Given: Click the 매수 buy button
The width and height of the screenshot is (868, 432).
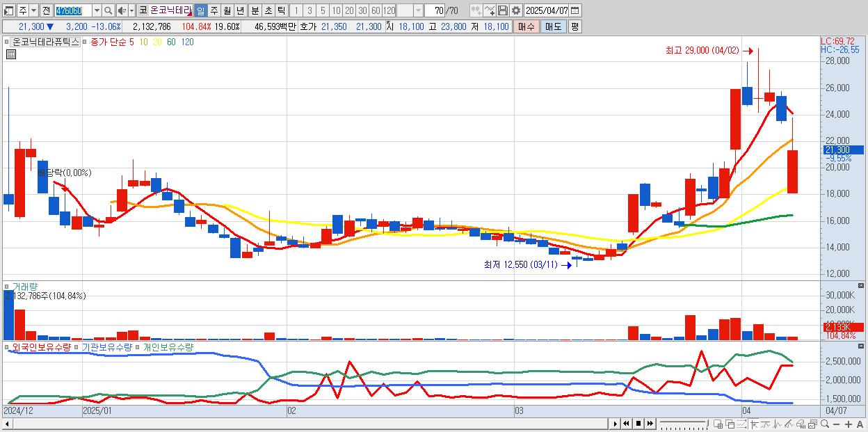Looking at the screenshot, I should pos(526,26).
